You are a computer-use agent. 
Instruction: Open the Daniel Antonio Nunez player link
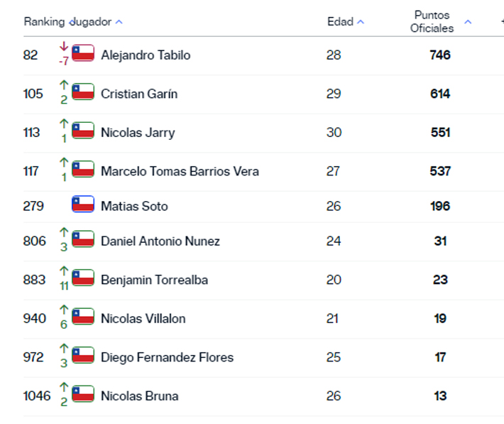(x=160, y=241)
